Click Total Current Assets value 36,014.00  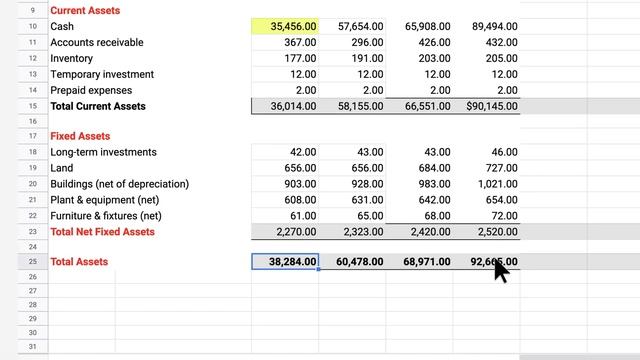click(x=293, y=106)
